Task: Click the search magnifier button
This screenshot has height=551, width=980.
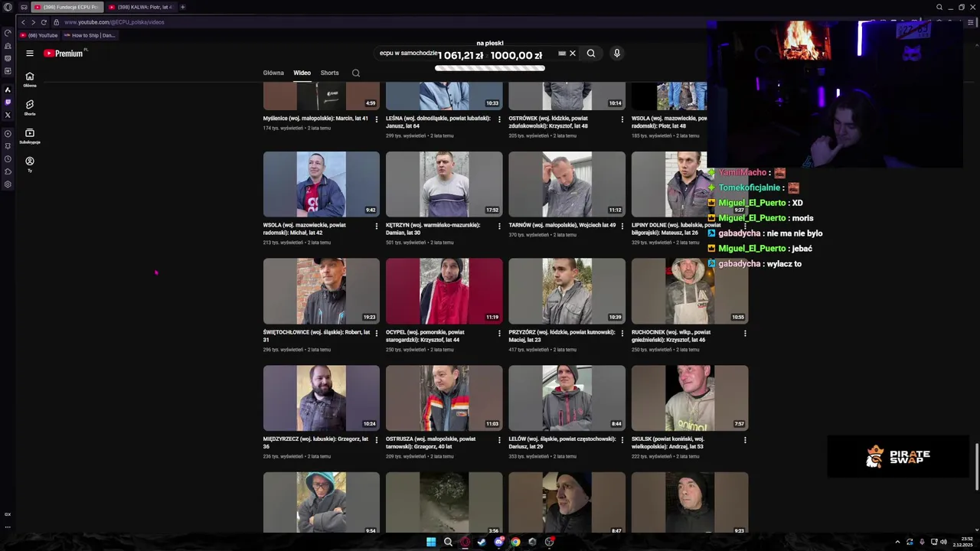Action: (591, 54)
